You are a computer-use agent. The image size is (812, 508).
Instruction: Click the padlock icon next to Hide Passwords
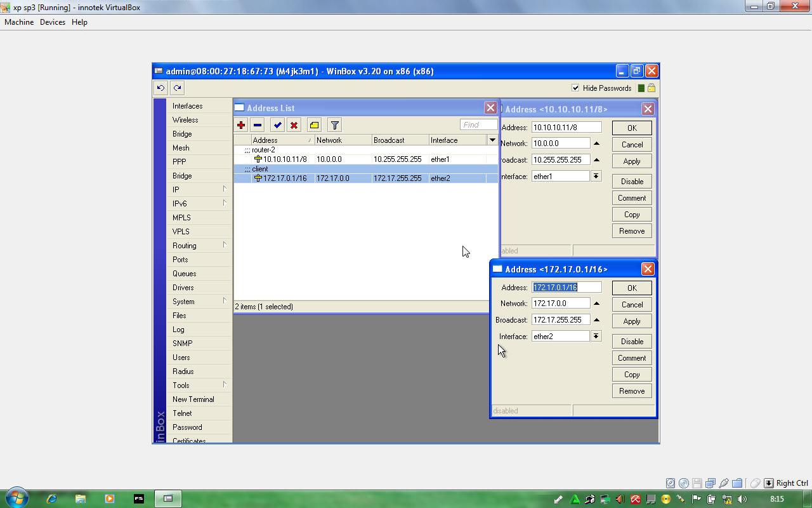point(651,88)
